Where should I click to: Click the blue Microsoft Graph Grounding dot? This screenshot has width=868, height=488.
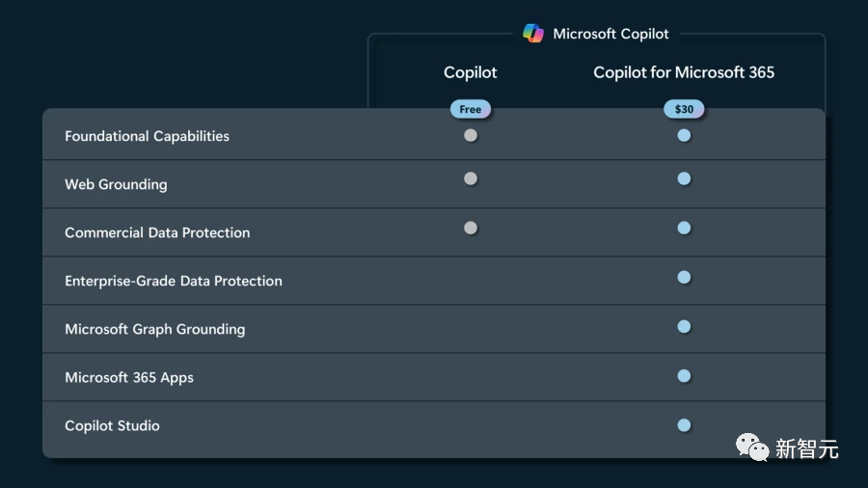point(684,327)
